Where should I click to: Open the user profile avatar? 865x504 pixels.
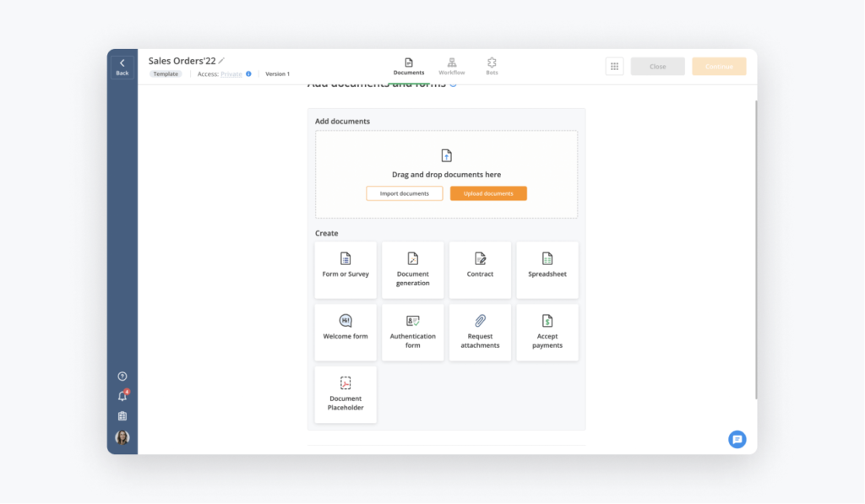(122, 437)
